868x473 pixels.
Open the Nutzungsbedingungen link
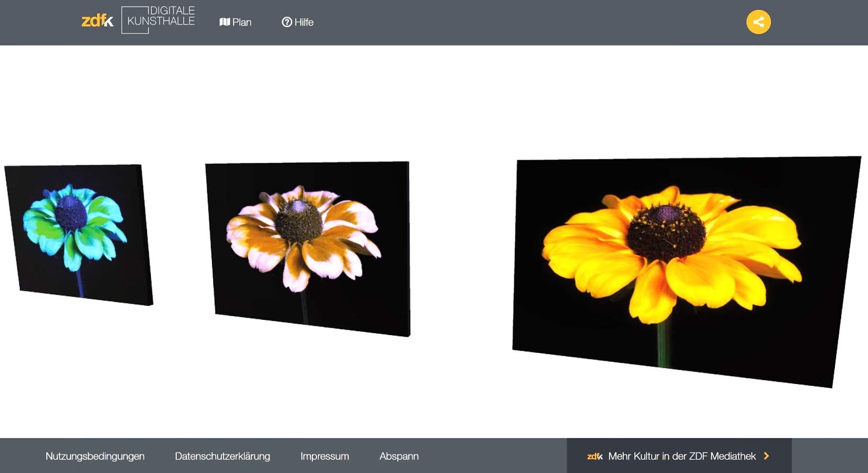click(x=95, y=456)
